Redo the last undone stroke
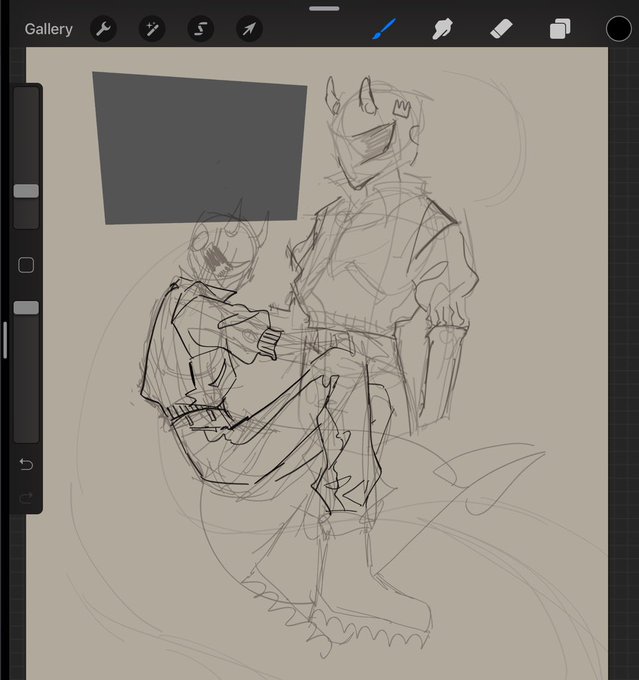The width and height of the screenshot is (639, 680). 26,497
